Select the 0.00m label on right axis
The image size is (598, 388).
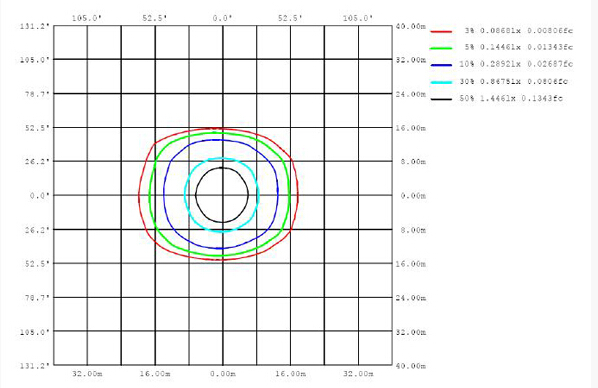point(413,196)
